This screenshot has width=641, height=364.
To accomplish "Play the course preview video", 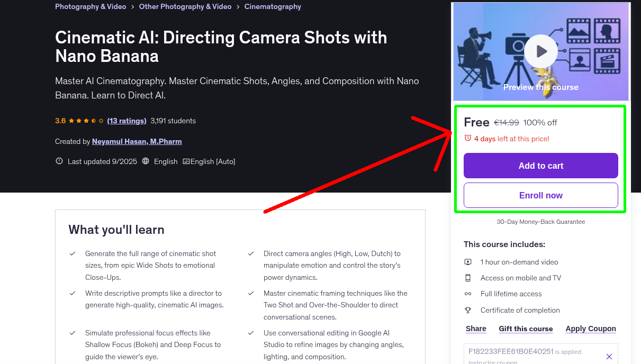I will tap(540, 51).
